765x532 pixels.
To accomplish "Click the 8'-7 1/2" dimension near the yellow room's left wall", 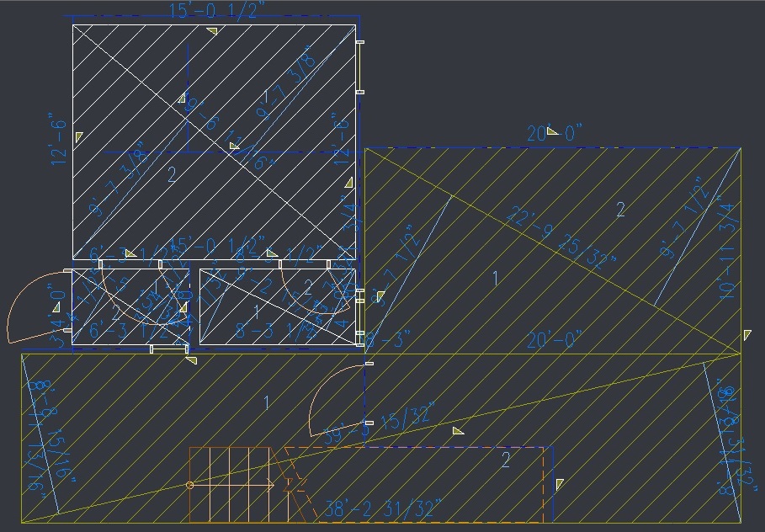I will 393,266.
